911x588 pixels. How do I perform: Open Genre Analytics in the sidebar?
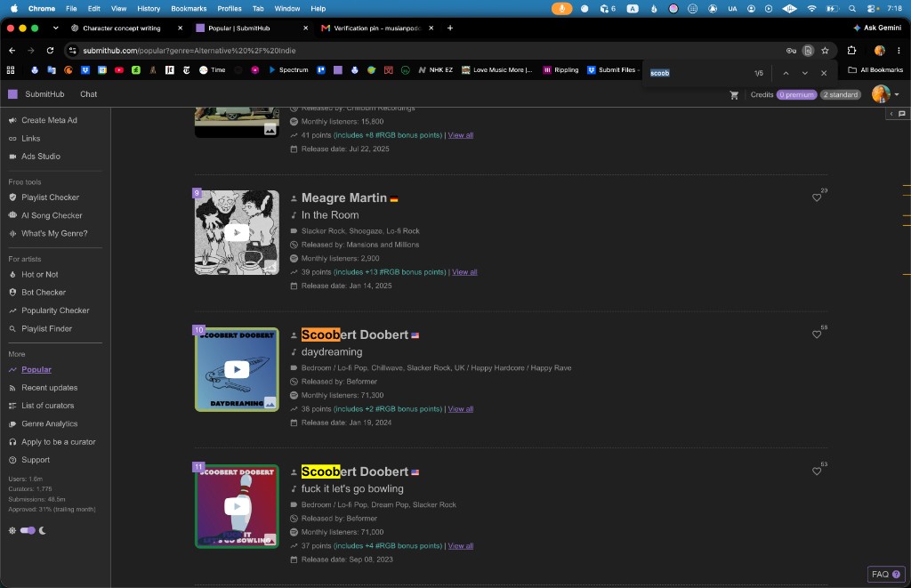(x=49, y=423)
